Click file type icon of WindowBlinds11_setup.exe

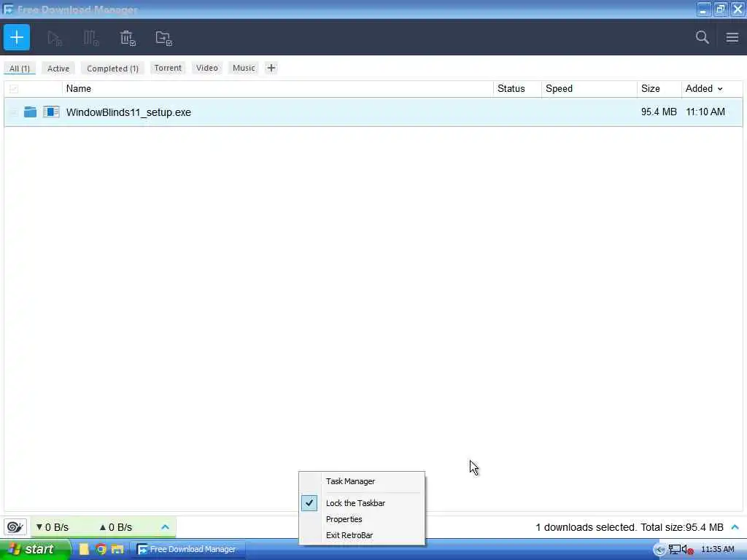point(51,112)
